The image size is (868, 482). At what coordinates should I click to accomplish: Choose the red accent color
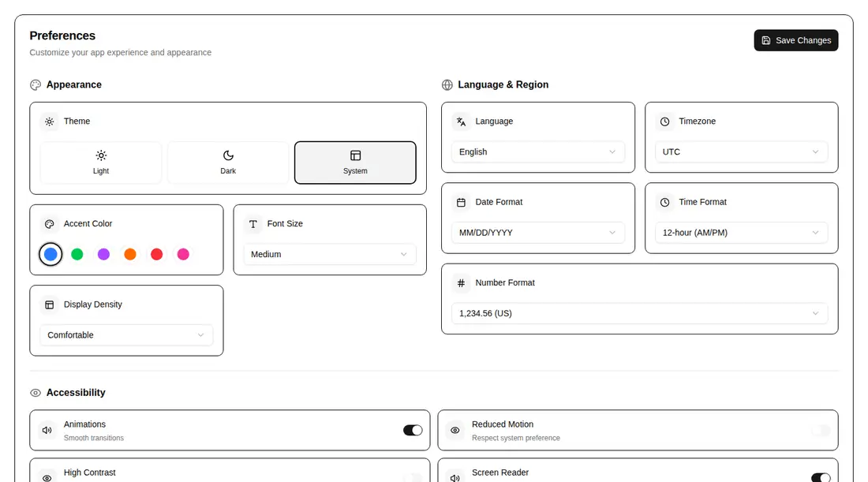[x=157, y=254]
